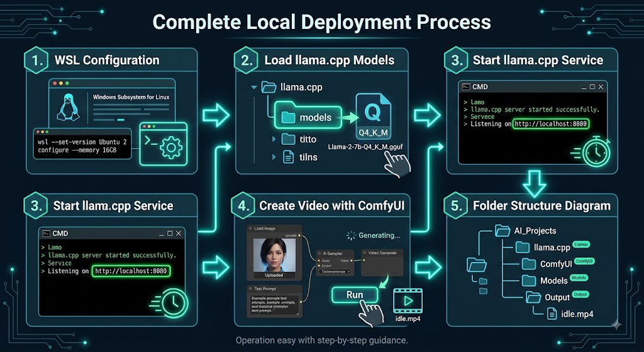Viewport: 644px width, 352px height.
Task: Click the 'Llama-2-7b-Q4_K_M.gguf' filename
Action: pos(365,147)
